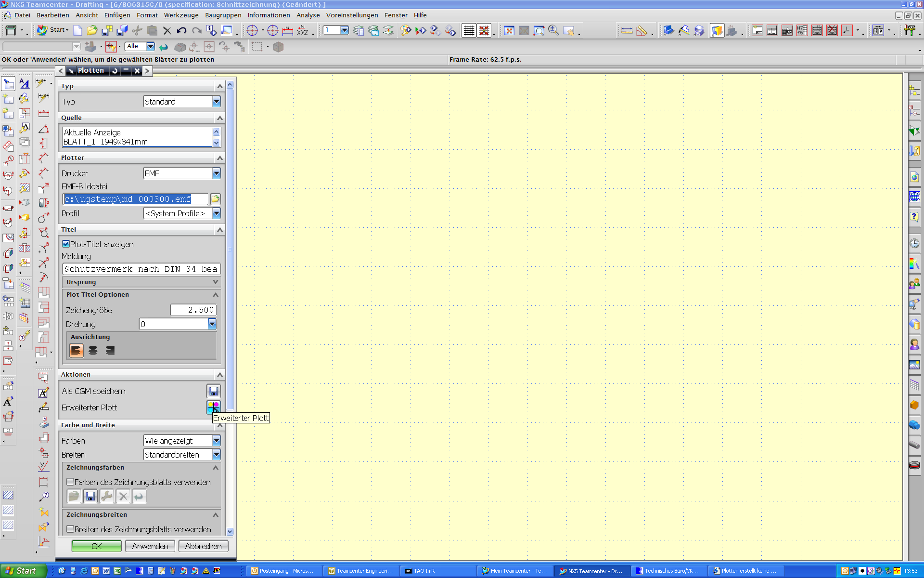Browse for EMF file with folder icon
The height and width of the screenshot is (578, 924).
[x=215, y=198]
